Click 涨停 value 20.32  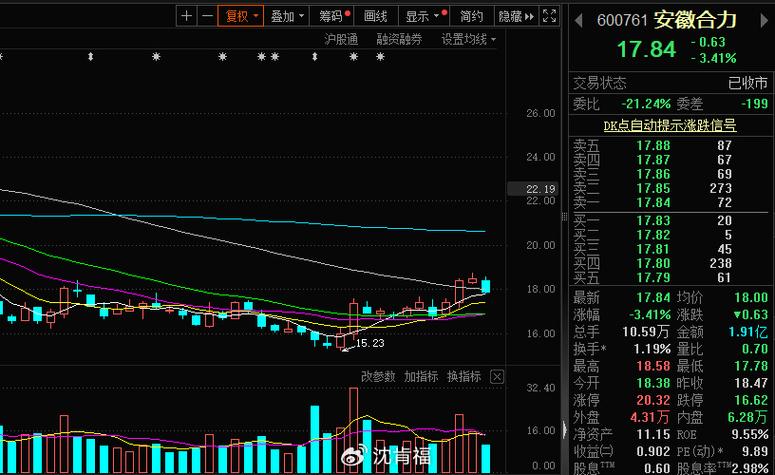[653, 400]
